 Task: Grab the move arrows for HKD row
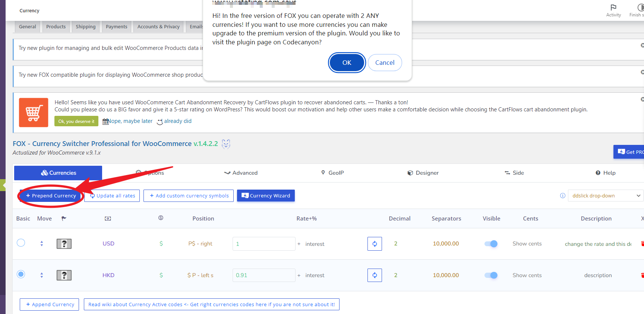click(42, 275)
